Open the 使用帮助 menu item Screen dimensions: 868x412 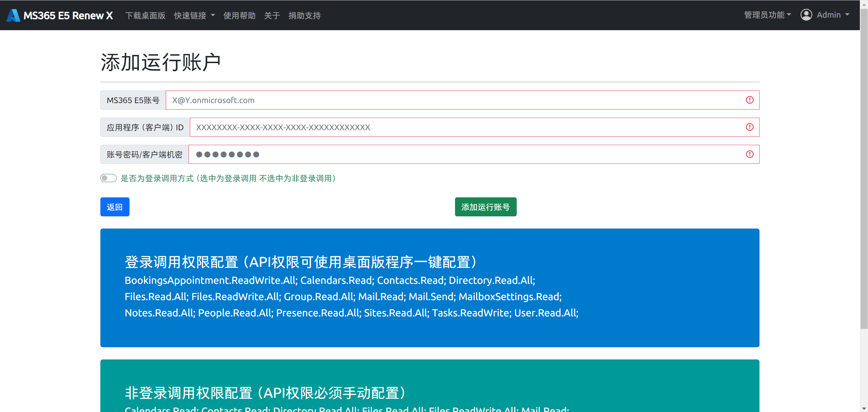click(239, 15)
